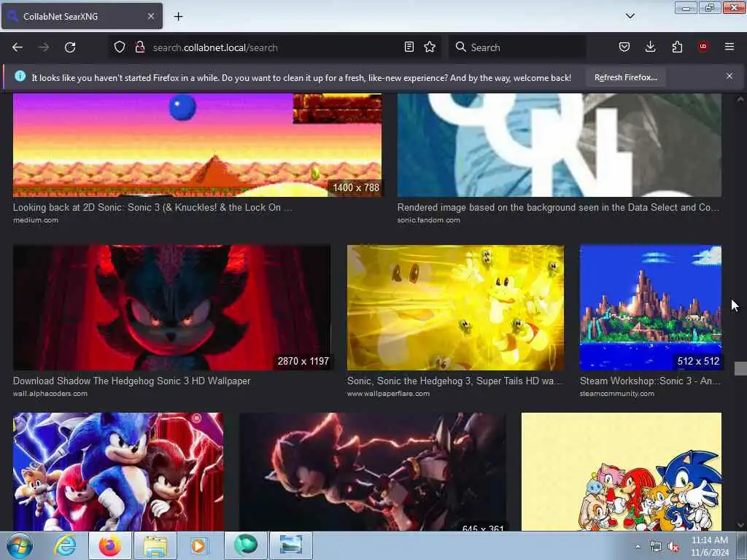Viewport: 747px width, 560px height.
Task: Open the Firefox application menu
Action: (729, 47)
